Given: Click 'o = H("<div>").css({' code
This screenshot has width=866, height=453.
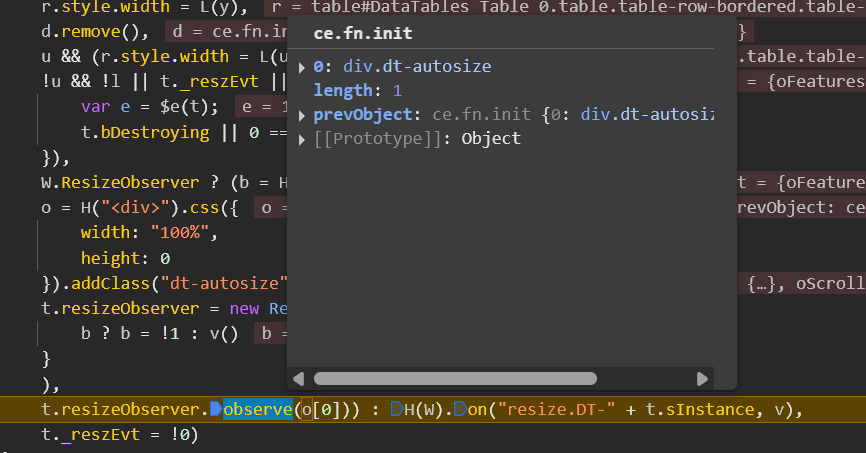Looking at the screenshot, I should (140, 208).
